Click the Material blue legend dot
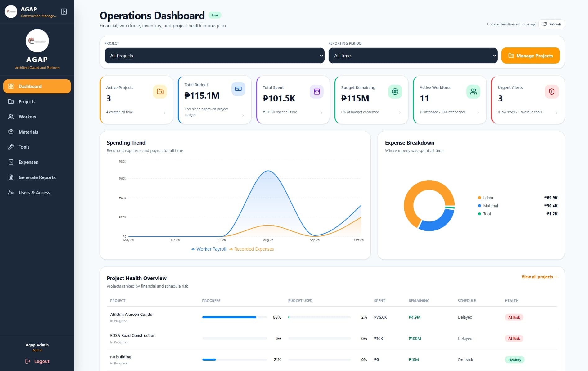The width and height of the screenshot is (588, 371). 480,206
